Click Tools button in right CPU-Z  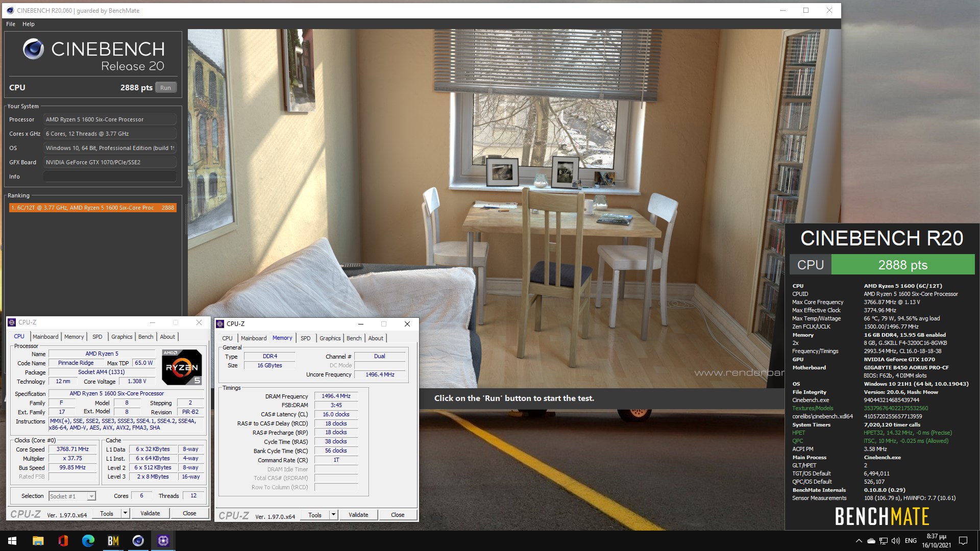[315, 515]
